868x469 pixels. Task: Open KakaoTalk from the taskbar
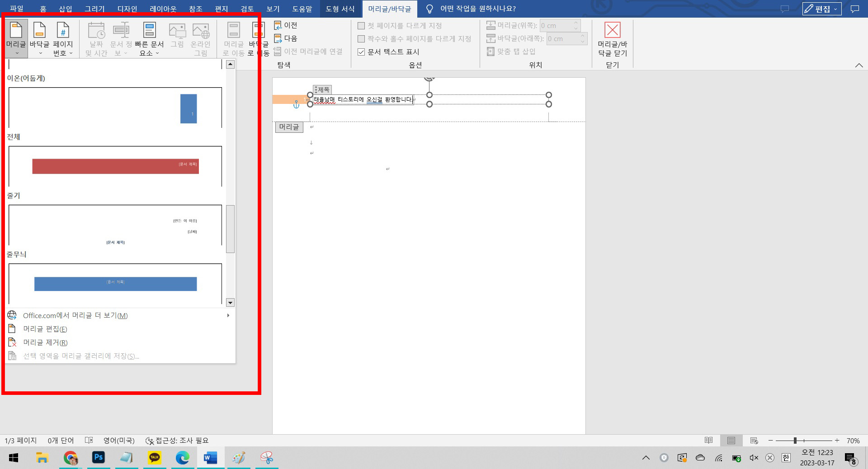pos(155,458)
